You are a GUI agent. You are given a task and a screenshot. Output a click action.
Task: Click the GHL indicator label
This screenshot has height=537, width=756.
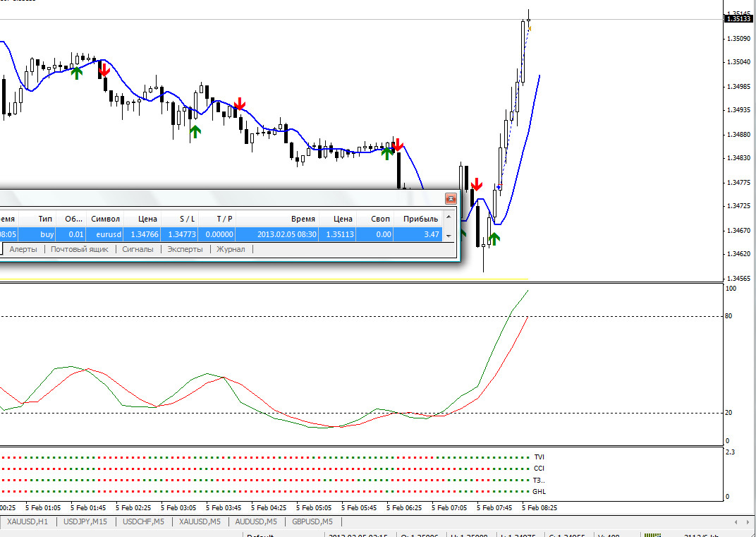coord(539,492)
